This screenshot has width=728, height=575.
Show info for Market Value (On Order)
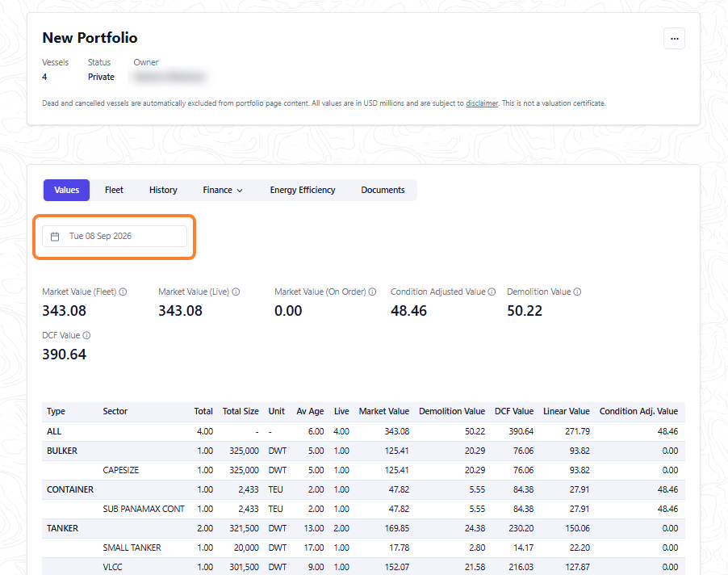point(372,292)
